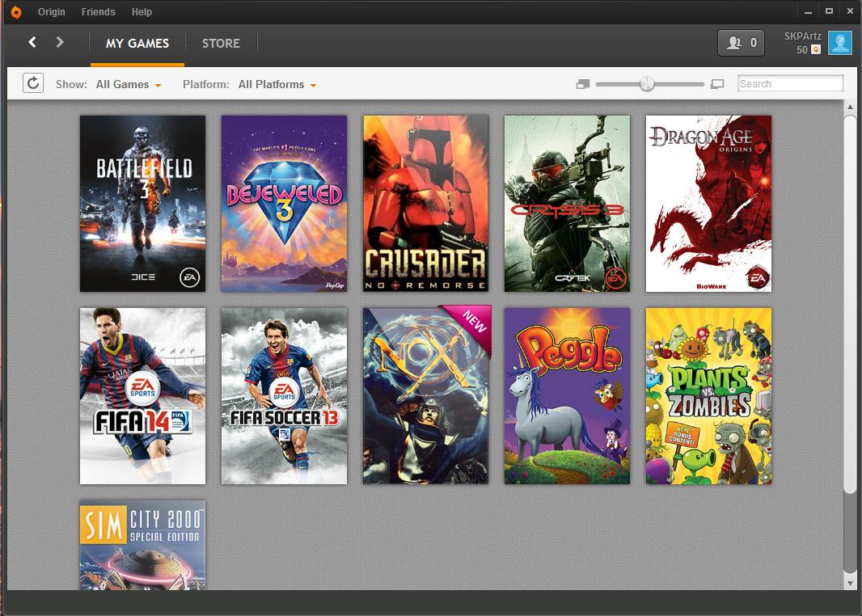Click the Origin logo icon

(16, 11)
